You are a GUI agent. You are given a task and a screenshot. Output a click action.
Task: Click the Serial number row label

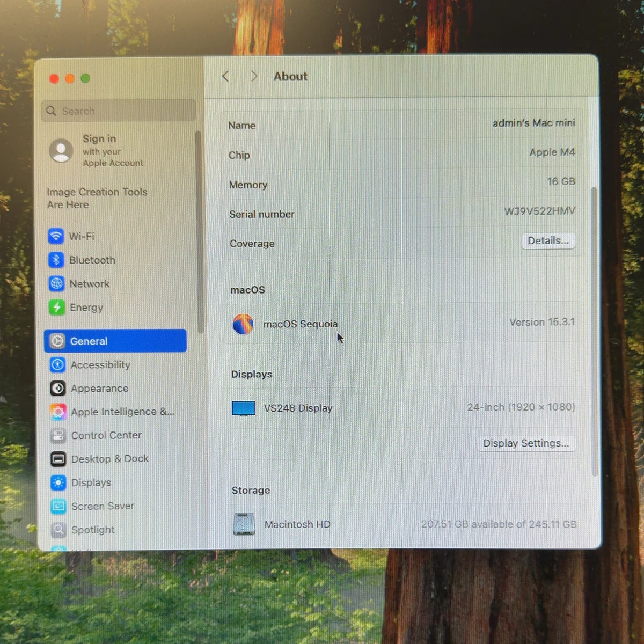[x=262, y=214]
